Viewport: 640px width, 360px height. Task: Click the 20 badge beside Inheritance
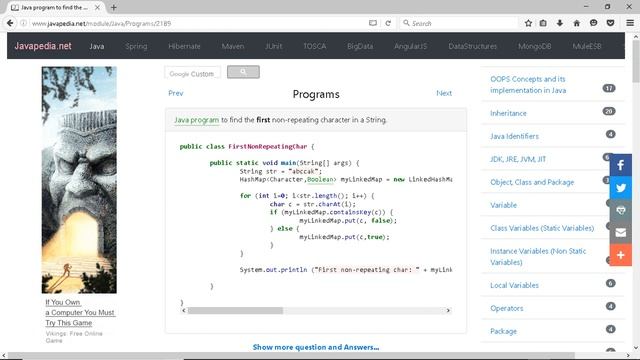coord(609,111)
